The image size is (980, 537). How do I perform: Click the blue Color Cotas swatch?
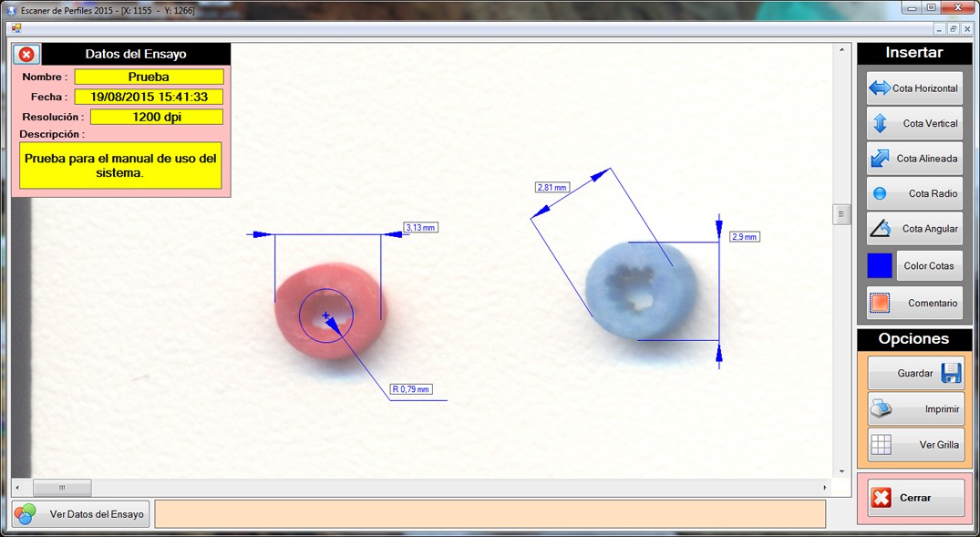click(880, 266)
